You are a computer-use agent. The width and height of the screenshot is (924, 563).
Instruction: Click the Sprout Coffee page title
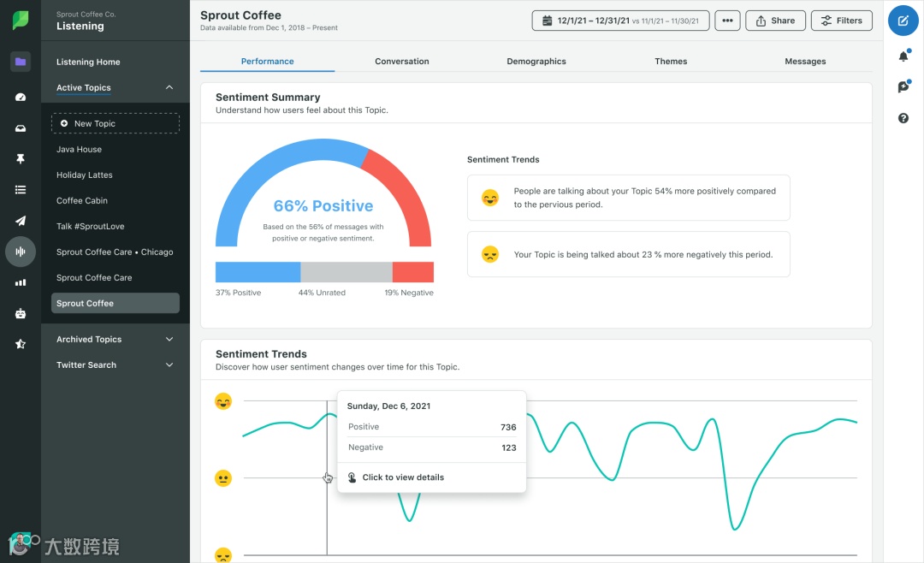point(241,15)
